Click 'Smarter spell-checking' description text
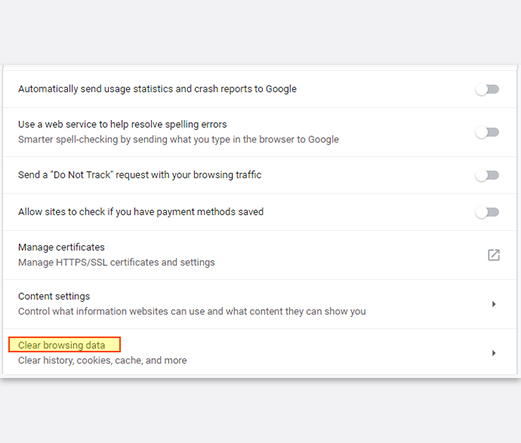 tap(178, 139)
